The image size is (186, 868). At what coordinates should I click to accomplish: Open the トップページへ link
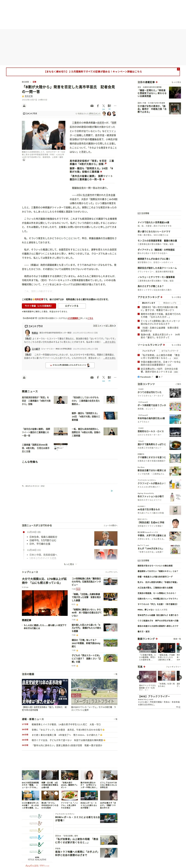[x=111, y=572]
